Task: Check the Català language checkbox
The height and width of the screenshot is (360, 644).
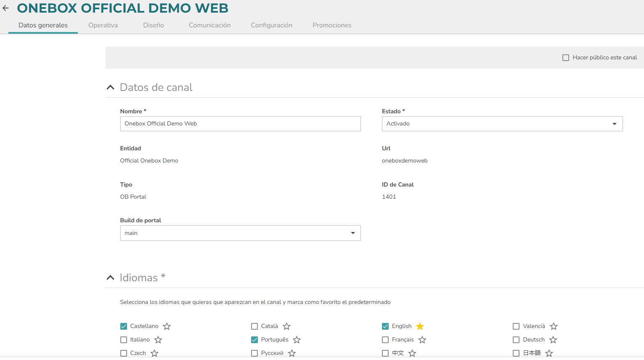Action: point(254,326)
